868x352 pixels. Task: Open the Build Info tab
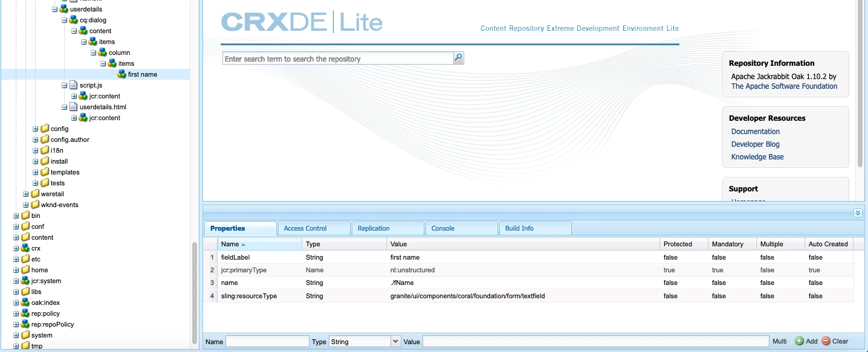point(536,228)
